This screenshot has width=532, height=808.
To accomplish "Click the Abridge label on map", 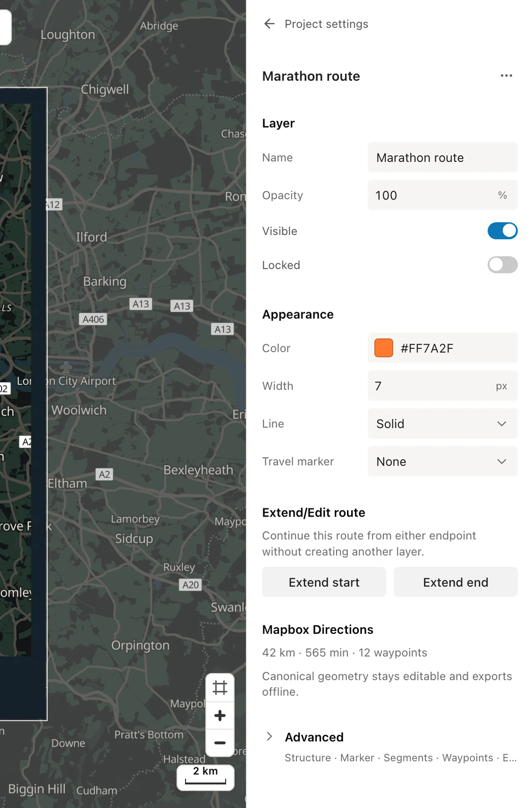I will pos(159,26).
